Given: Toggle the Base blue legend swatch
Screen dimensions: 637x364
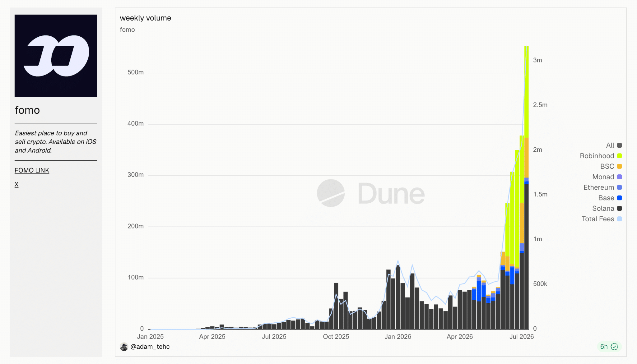Looking at the screenshot, I should tap(619, 198).
